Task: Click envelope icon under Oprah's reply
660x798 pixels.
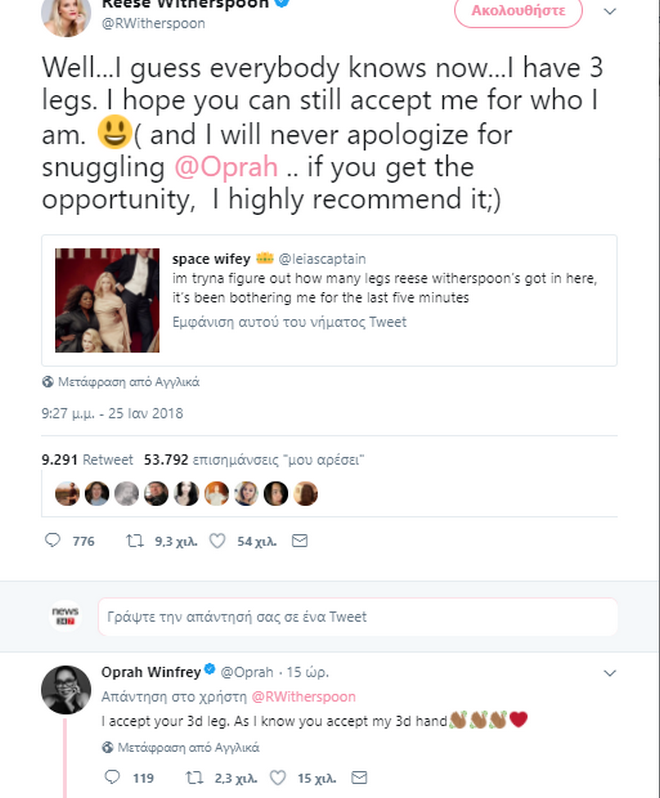Action: click(x=359, y=777)
